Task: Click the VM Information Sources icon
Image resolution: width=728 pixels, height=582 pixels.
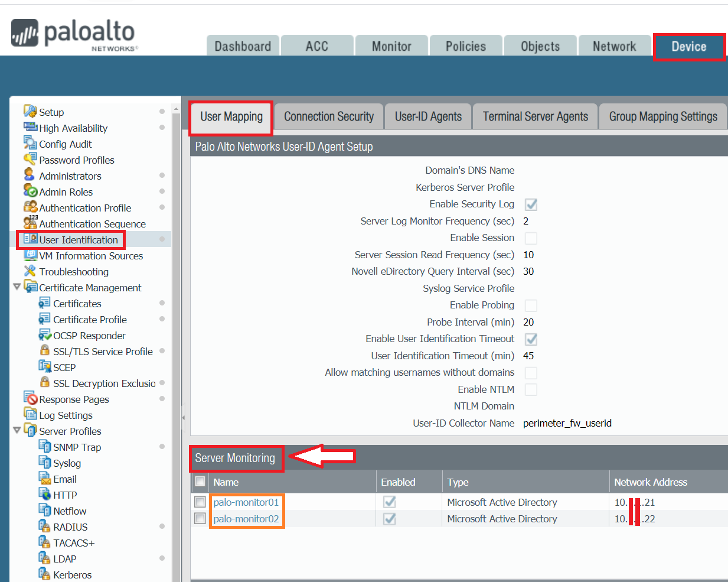Action: click(30, 255)
